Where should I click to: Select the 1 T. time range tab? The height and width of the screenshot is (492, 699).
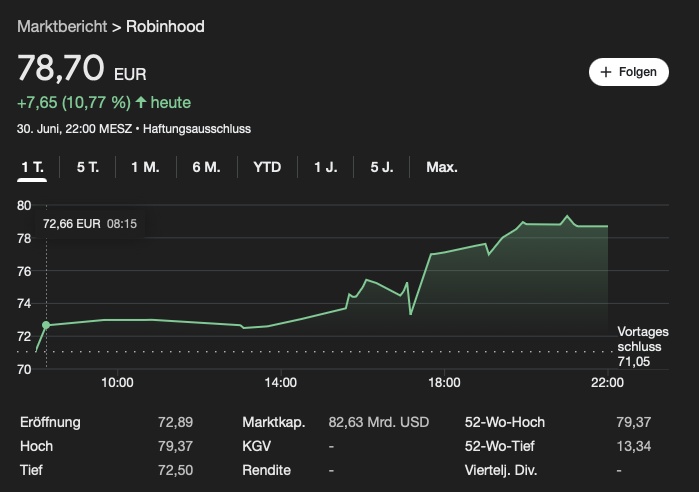32,167
